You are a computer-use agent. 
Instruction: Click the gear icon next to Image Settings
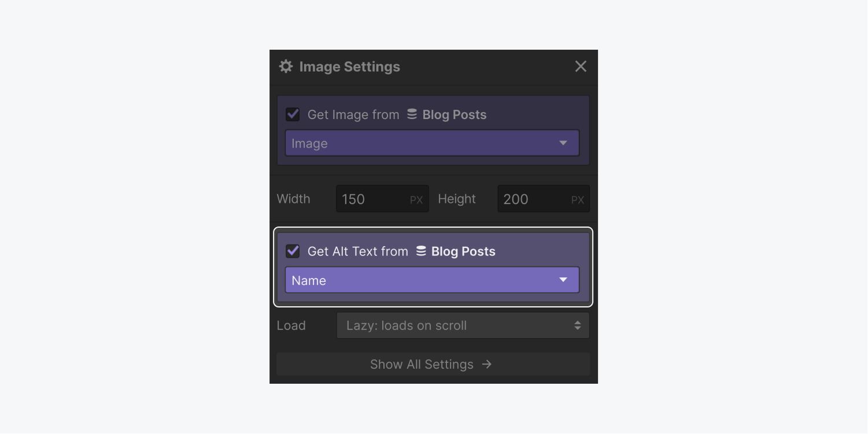[286, 66]
